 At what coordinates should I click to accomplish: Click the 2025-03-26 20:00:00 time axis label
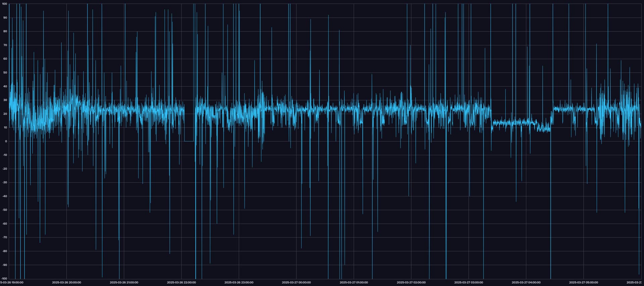(x=66, y=283)
